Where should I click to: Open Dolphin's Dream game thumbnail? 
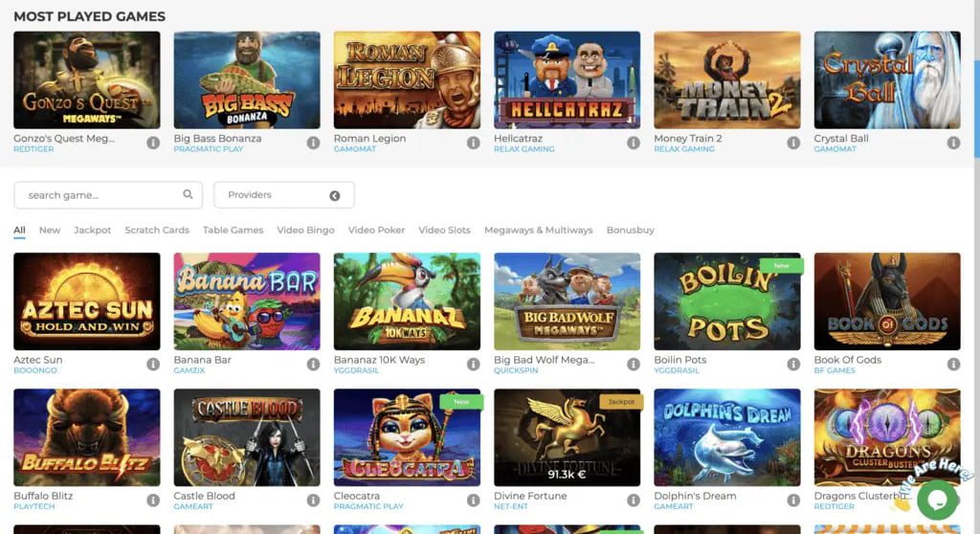click(727, 437)
